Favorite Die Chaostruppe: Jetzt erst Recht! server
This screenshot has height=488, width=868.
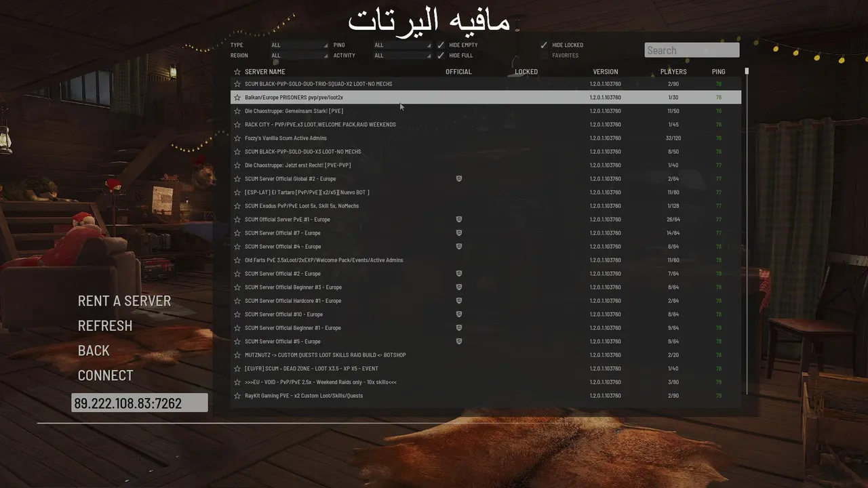[237, 165]
